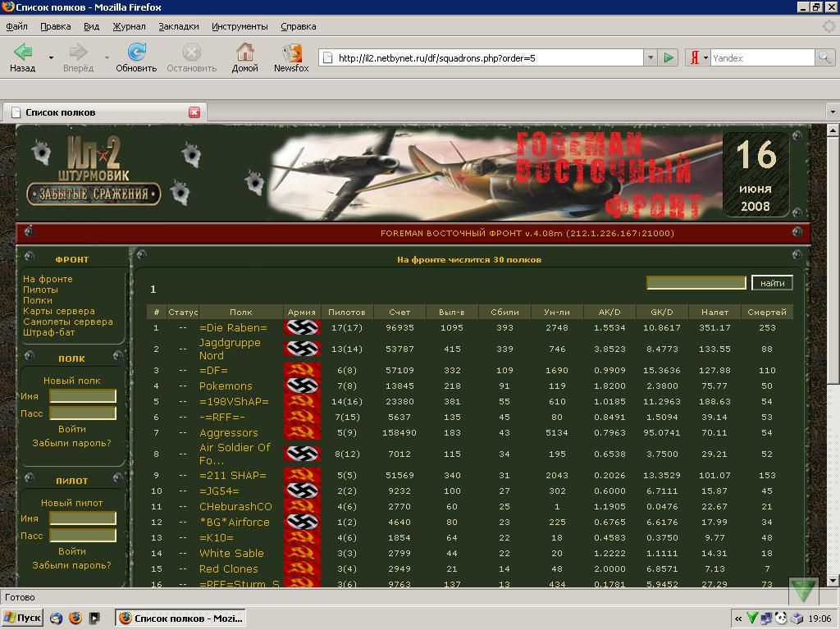Open the Домой home page icon
Image resolution: width=840 pixels, height=630 pixels.
(244, 57)
